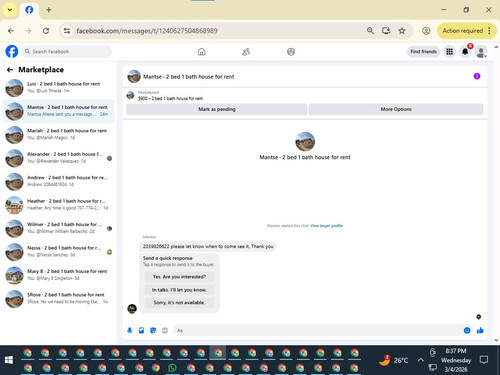
Task: Select the Mantse conversation in list
Action: [59, 111]
